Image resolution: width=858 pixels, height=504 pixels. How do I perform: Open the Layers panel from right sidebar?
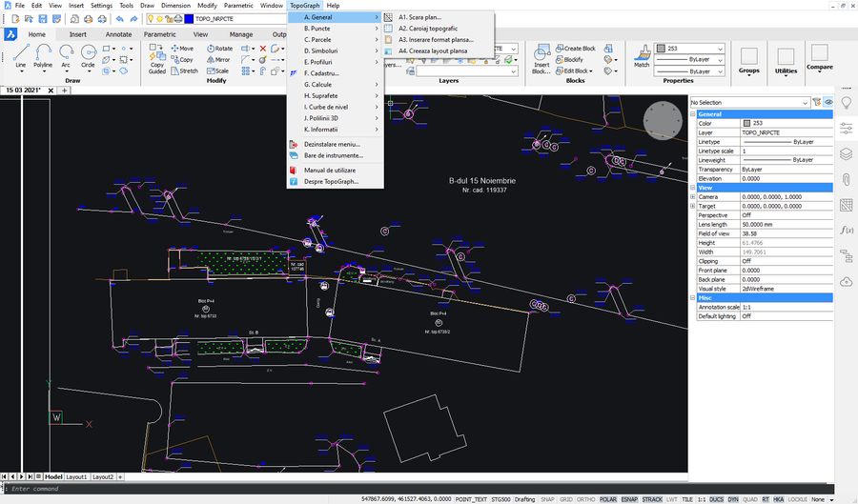846,153
